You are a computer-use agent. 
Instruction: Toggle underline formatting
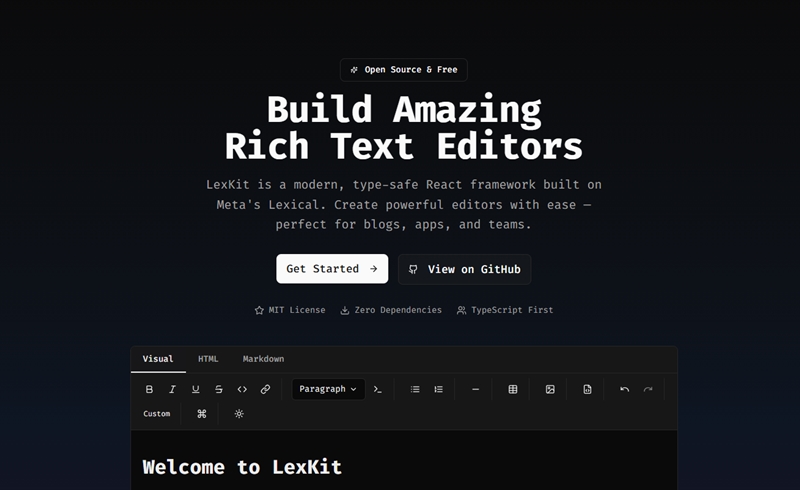195,389
